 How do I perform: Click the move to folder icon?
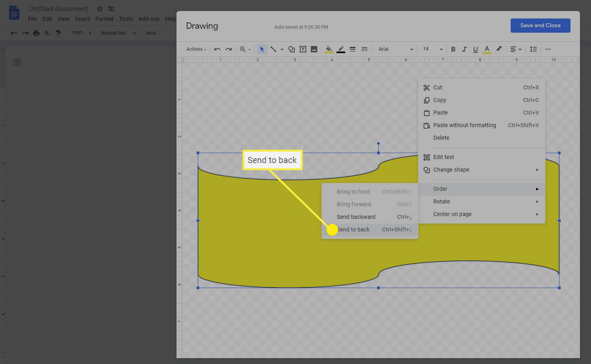(112, 9)
